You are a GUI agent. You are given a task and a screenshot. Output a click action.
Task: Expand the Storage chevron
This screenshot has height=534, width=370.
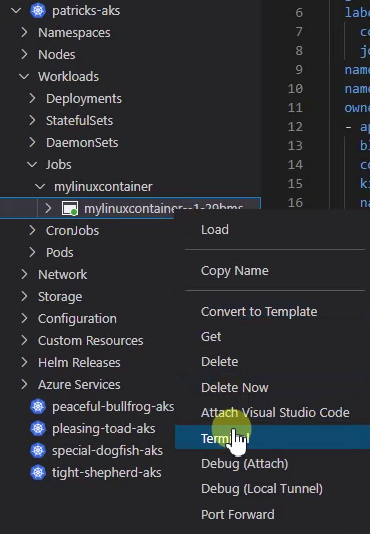pos(24,296)
